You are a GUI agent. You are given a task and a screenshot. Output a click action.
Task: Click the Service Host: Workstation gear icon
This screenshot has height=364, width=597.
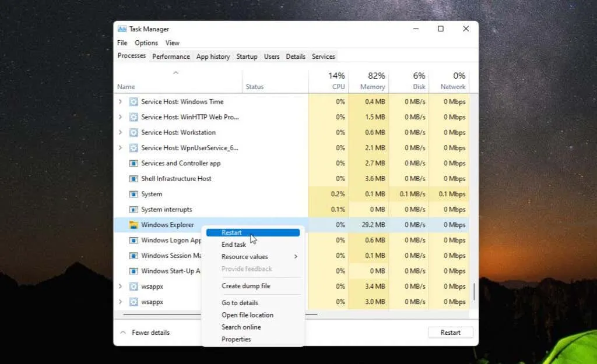[133, 133]
